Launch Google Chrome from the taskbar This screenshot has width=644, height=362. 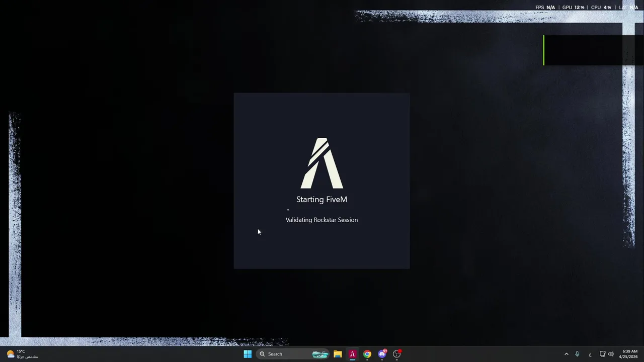[x=367, y=354]
